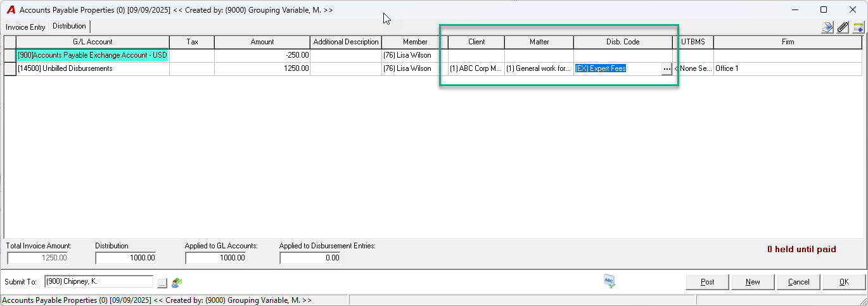
Task: Click the OK button
Action: coord(844,282)
